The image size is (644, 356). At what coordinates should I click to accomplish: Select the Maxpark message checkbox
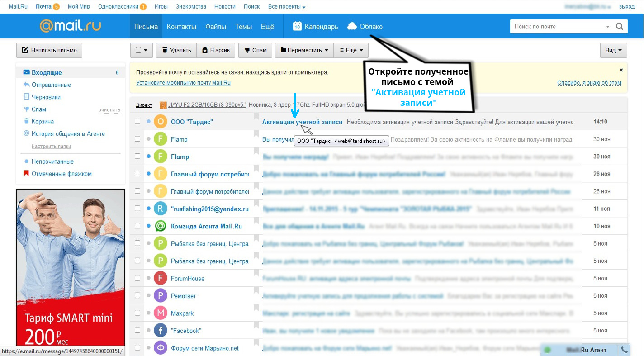(x=137, y=313)
